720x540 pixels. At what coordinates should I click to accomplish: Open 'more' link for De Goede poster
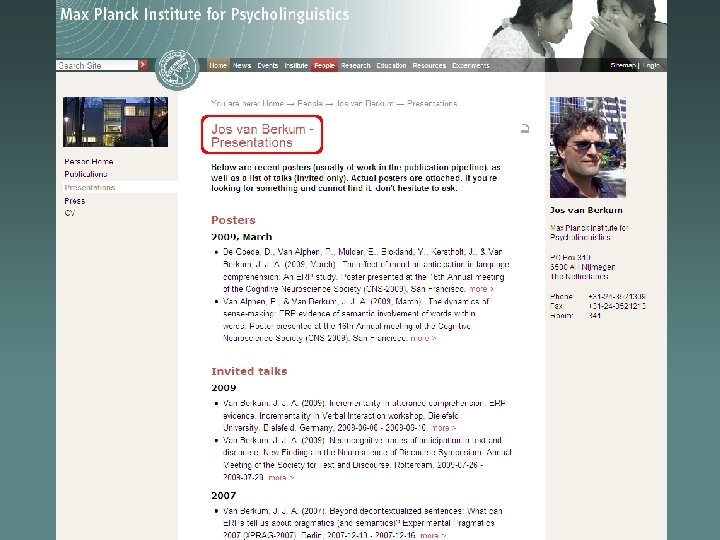(481, 289)
